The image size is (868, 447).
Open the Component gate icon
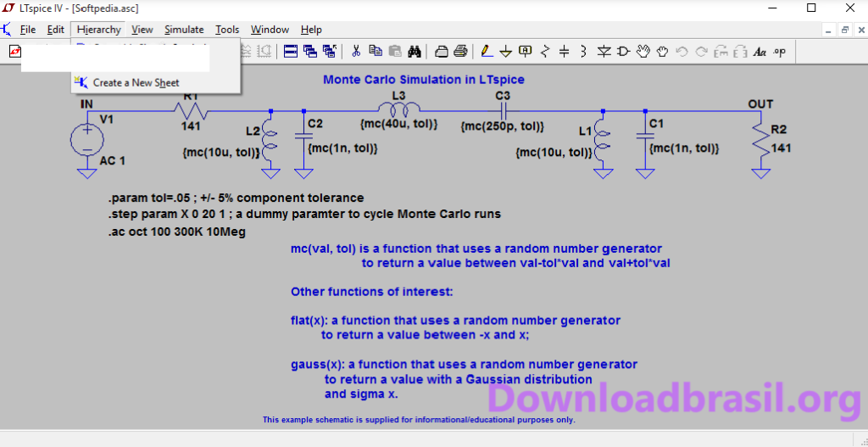pos(623,52)
